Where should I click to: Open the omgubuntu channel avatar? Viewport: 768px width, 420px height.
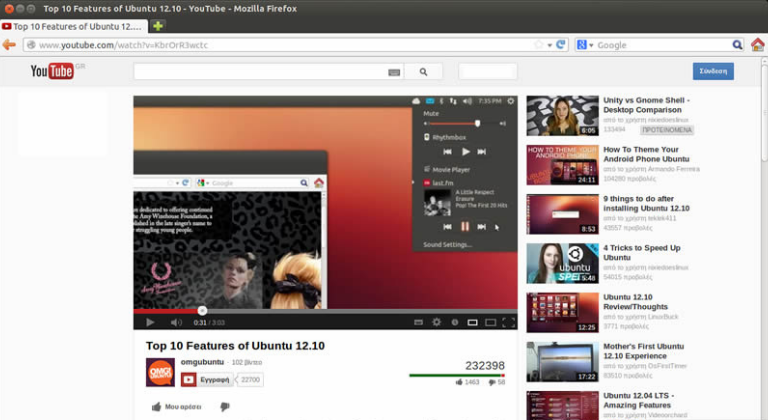coord(160,372)
